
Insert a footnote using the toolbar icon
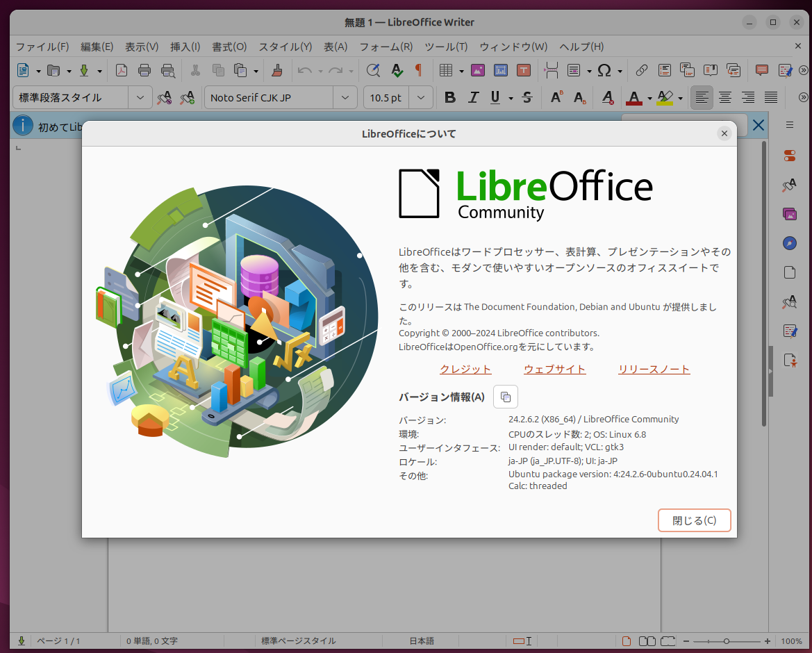[x=664, y=70]
